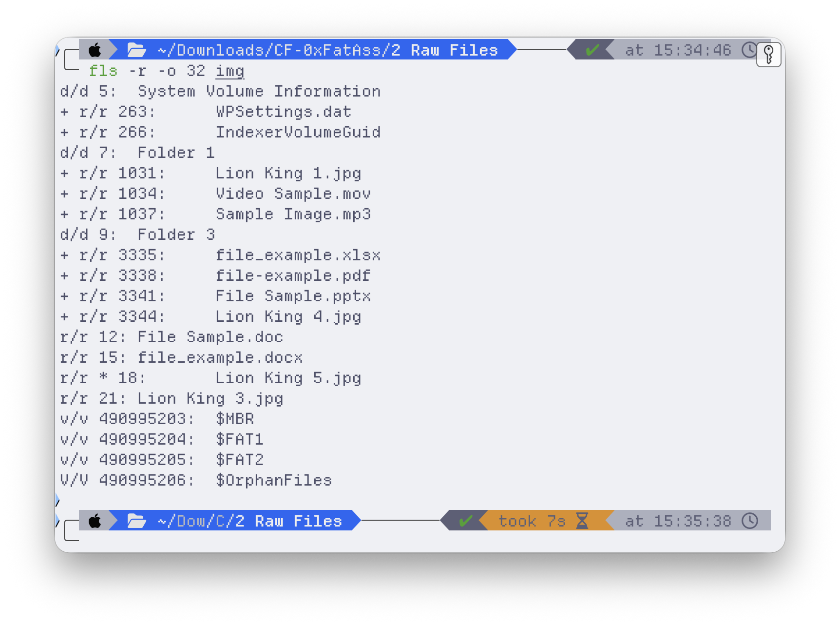Click the 'took 7s' duration segment

tap(532, 521)
